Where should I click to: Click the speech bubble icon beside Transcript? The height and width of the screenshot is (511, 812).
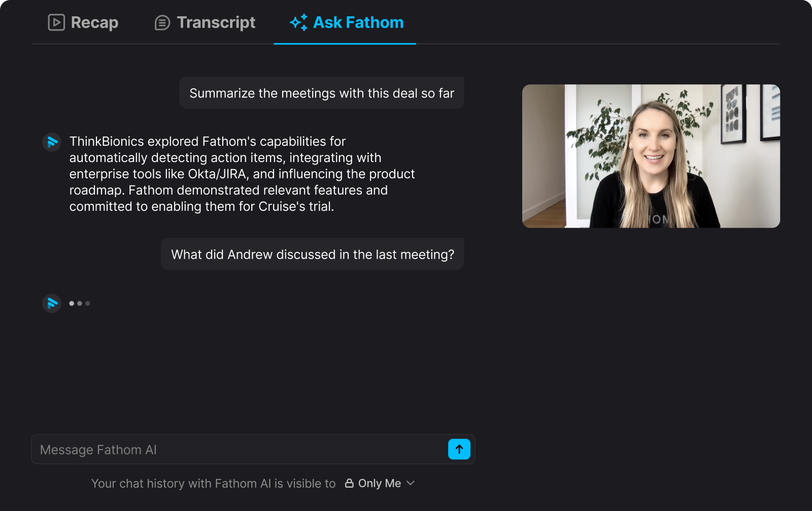pyautogui.click(x=162, y=23)
